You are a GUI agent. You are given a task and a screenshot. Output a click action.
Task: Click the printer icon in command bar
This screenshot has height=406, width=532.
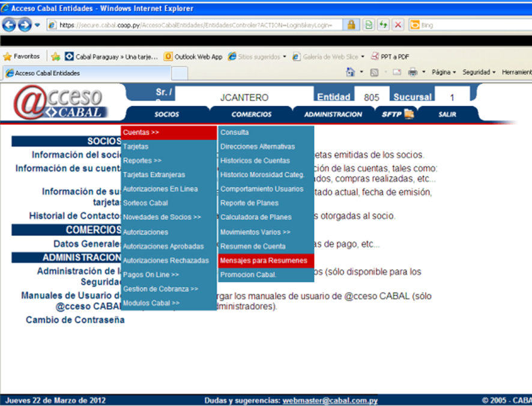click(413, 72)
